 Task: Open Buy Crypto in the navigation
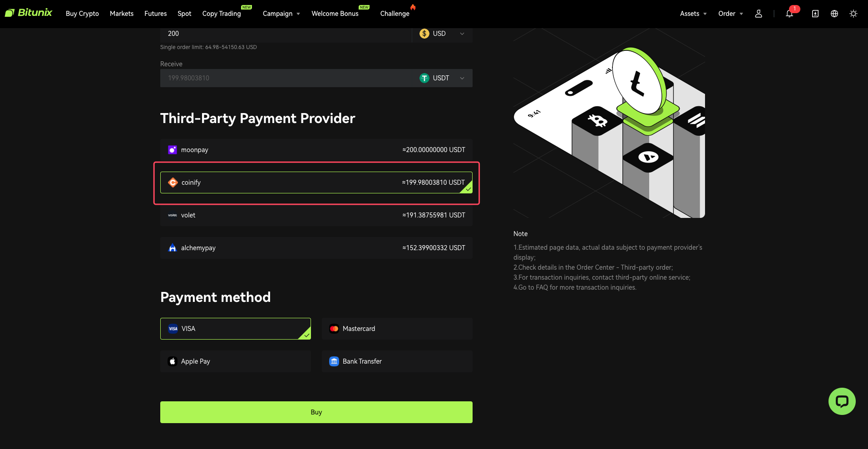(82, 14)
